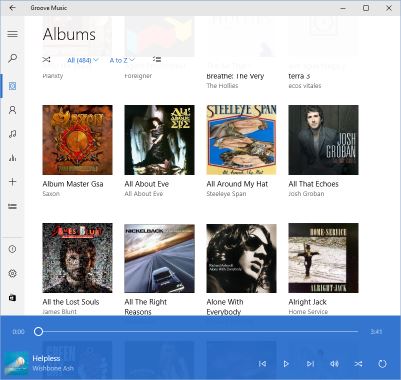The width and height of the screenshot is (401, 380).
Task: Open the All About Eve album cover
Action: (x=159, y=140)
